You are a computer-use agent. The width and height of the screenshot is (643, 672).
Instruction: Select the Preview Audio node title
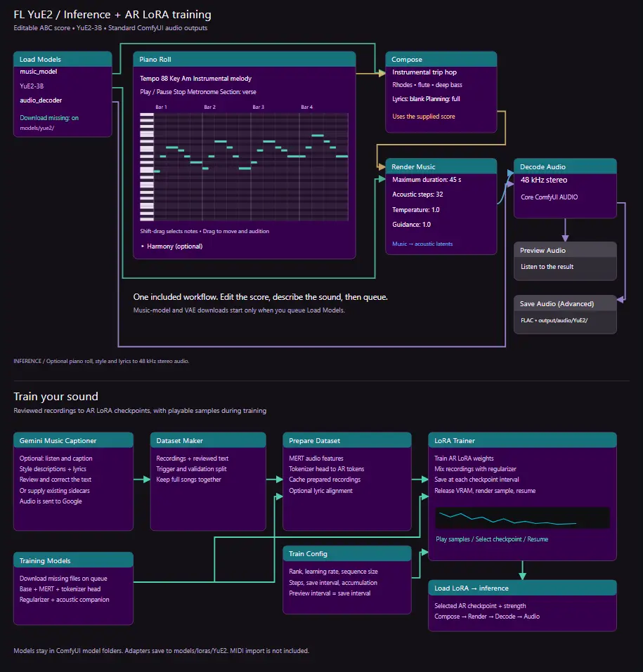(543, 250)
